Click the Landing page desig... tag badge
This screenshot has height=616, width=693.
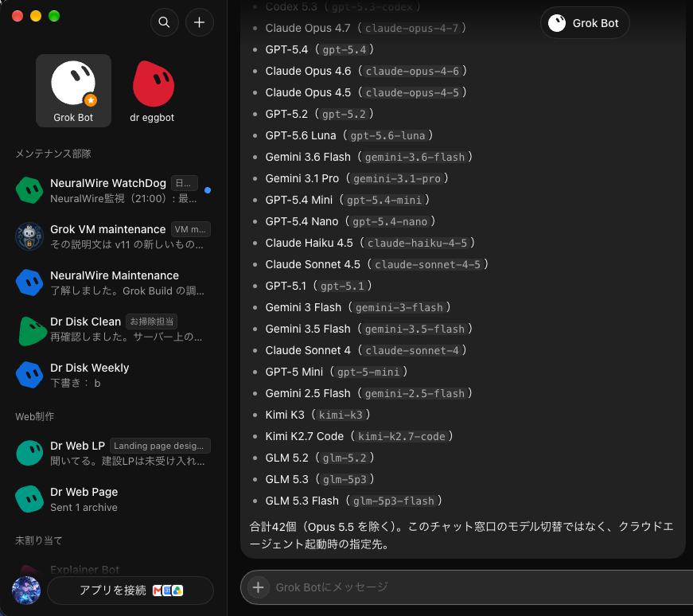160,446
